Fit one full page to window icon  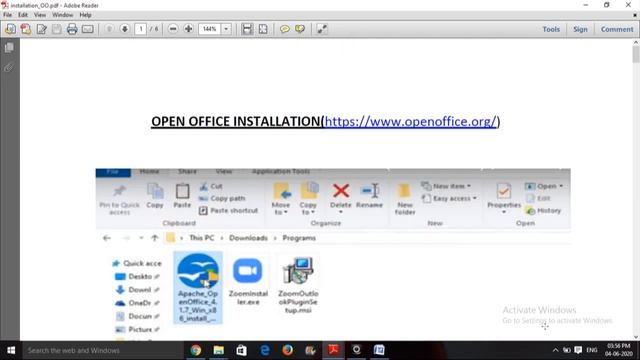263,29
